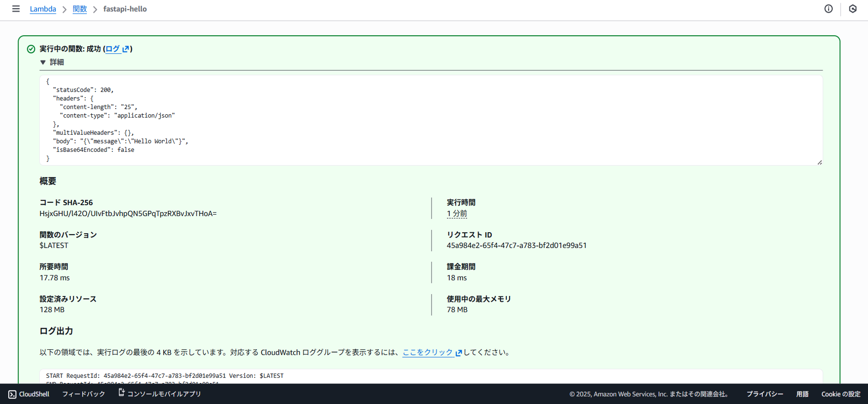Click the ログ出力 heading

56,331
